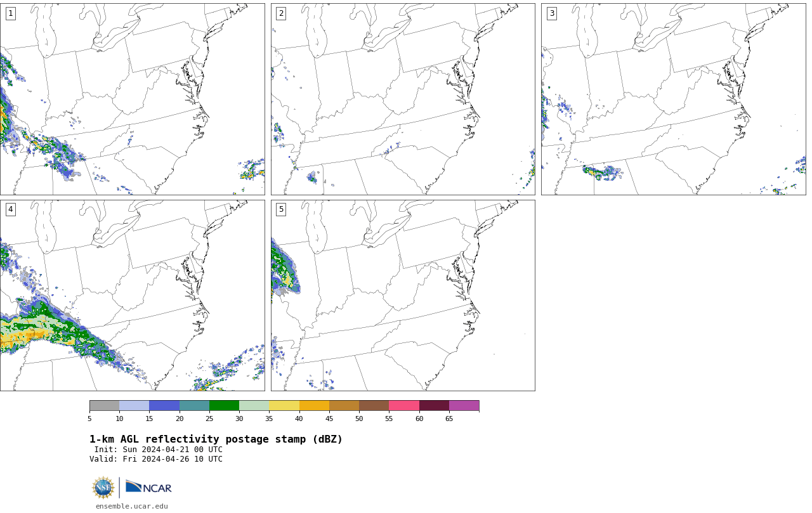Screen dimensions: 812x513
Task: Click the purple 65+ dBZ swatch
Action: [x=464, y=406]
